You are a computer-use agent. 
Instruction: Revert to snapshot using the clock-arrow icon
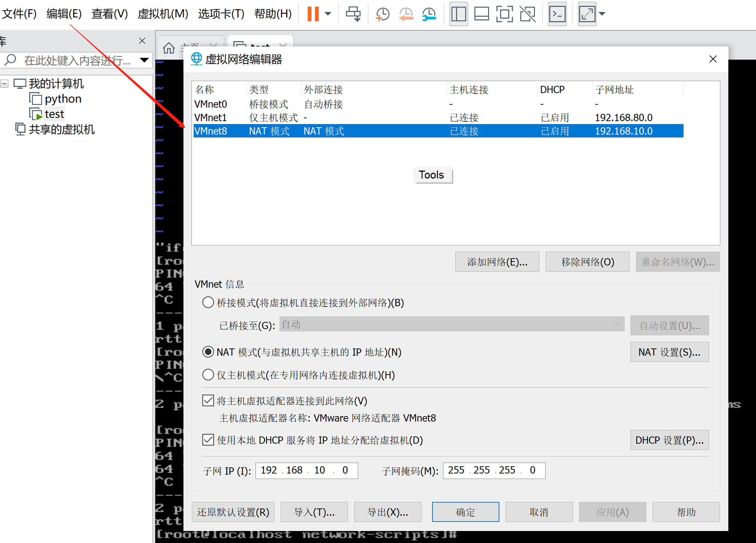click(x=406, y=14)
